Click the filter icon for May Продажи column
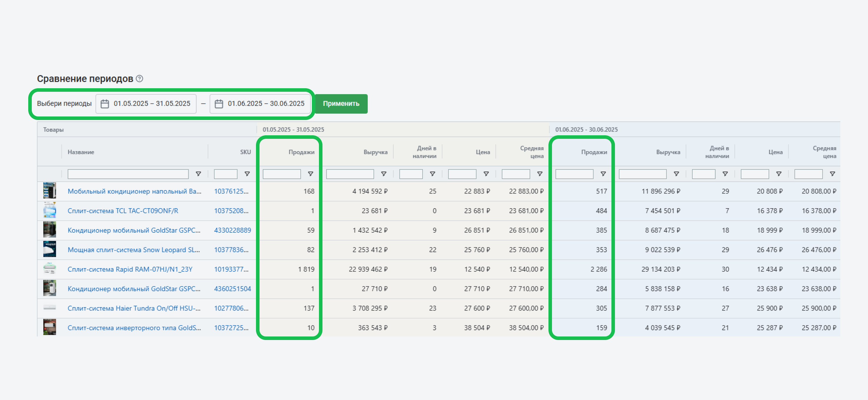This screenshot has width=868, height=400. pyautogui.click(x=311, y=174)
